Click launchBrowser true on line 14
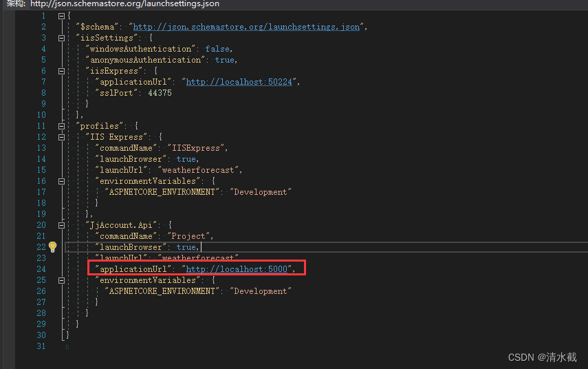Image resolution: width=588 pixels, height=369 pixels. point(186,159)
